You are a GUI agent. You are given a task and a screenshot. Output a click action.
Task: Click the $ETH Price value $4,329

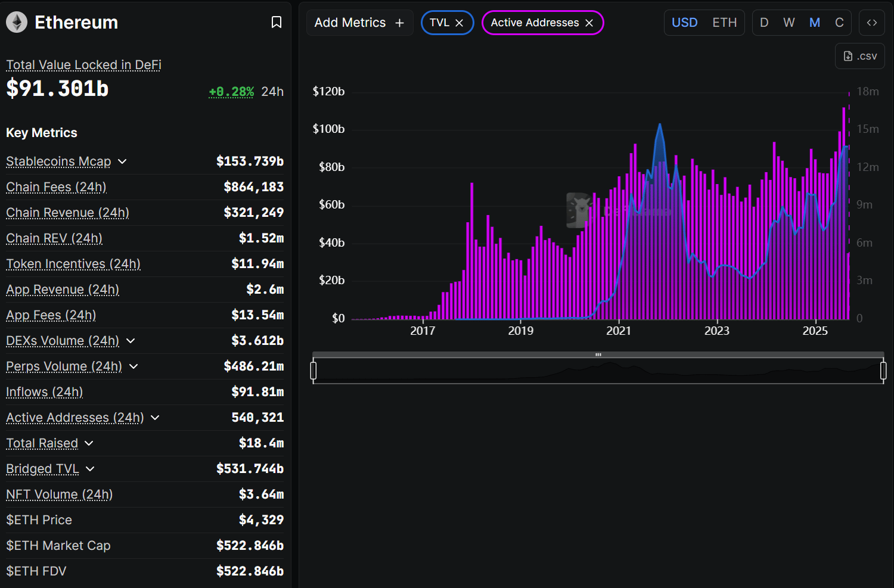pos(261,520)
